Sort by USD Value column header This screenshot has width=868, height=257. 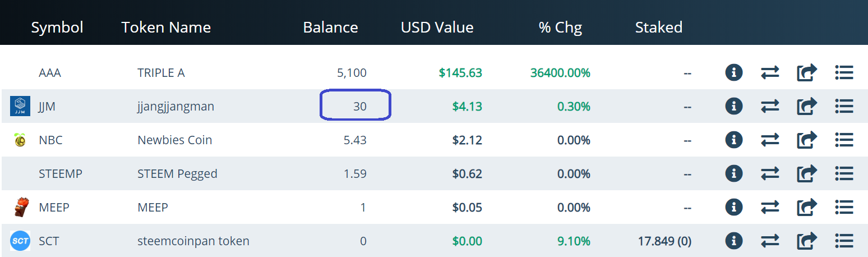tap(437, 27)
